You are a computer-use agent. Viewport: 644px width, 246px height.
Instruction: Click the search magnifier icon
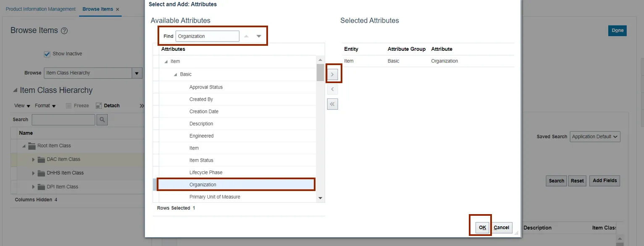tap(102, 120)
